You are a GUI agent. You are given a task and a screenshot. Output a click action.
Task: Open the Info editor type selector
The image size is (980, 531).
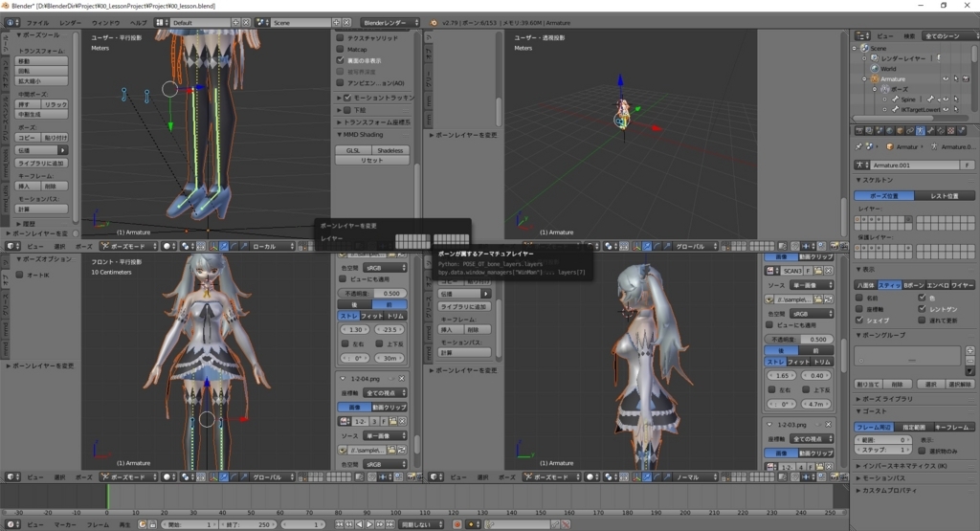point(11,23)
